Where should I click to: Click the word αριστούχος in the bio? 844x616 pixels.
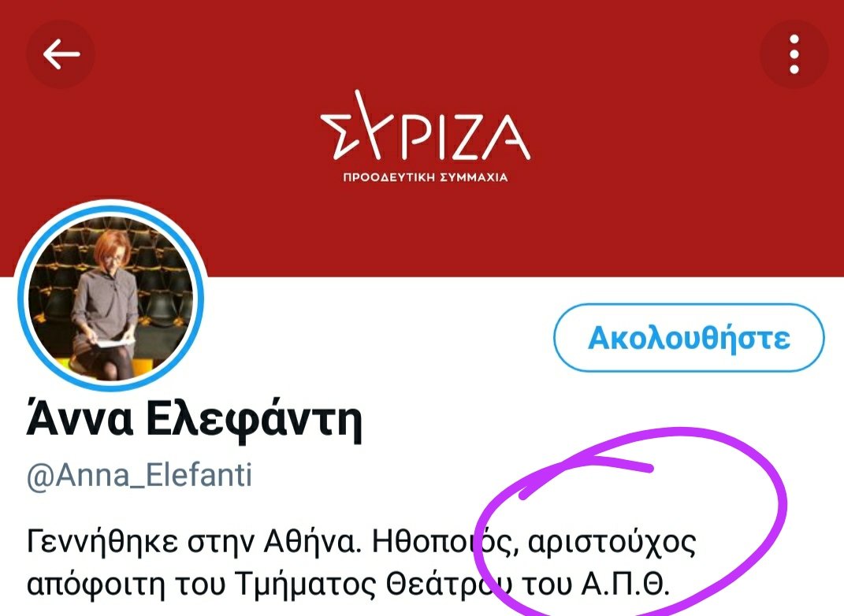[612, 542]
